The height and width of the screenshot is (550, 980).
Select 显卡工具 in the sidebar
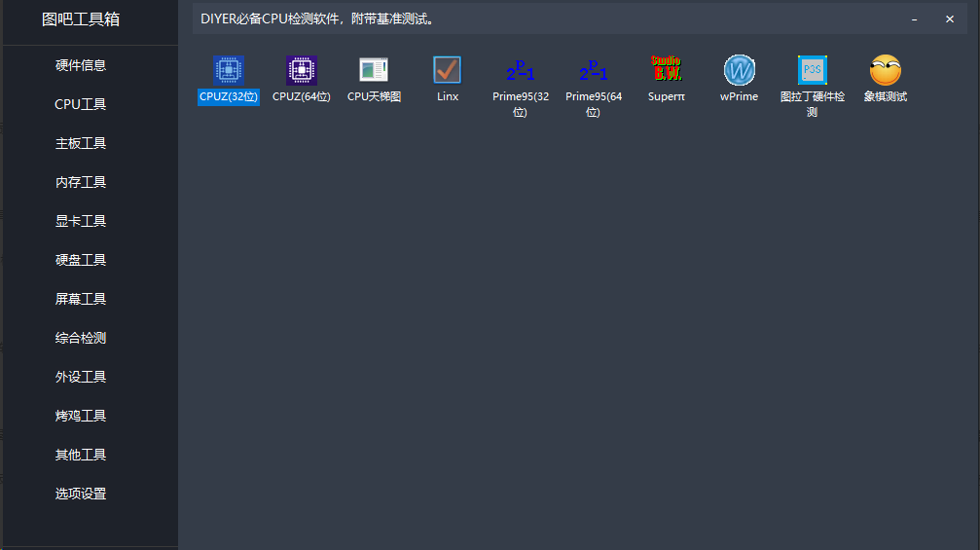[x=81, y=221]
